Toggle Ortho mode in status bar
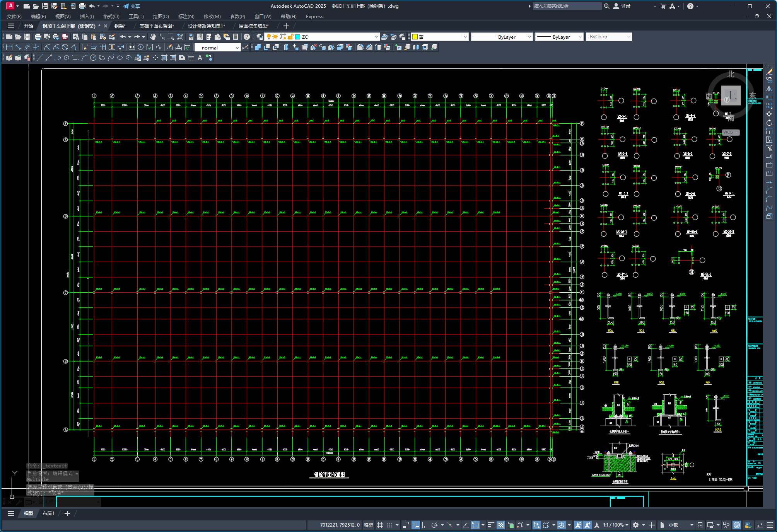This screenshot has width=777, height=532. tap(425, 525)
